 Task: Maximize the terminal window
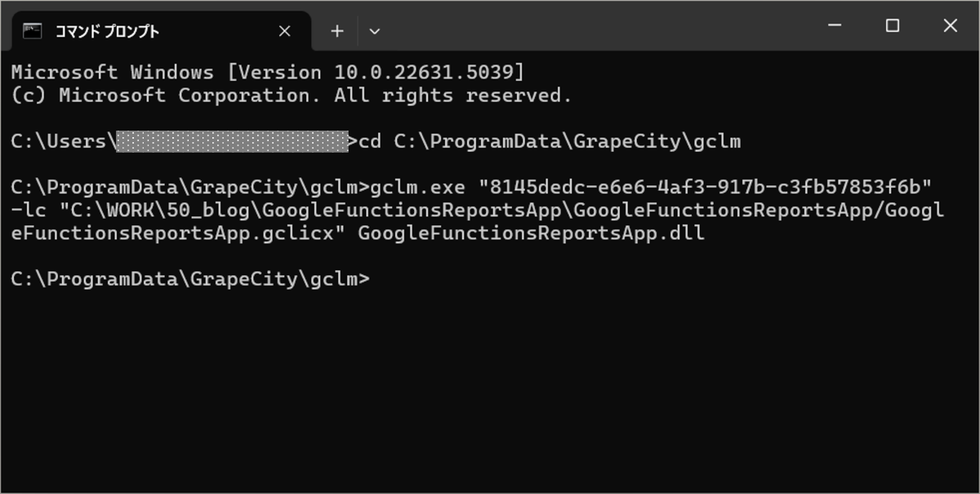pos(893,26)
